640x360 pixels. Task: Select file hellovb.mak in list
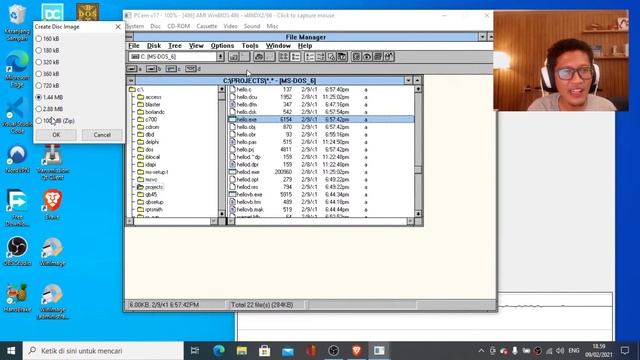pos(247,209)
